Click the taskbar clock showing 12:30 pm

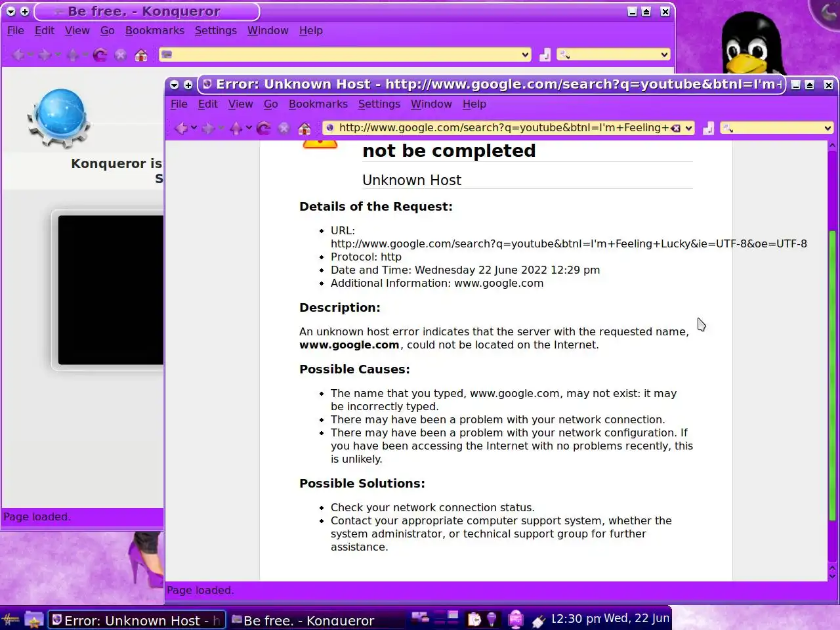pos(576,618)
